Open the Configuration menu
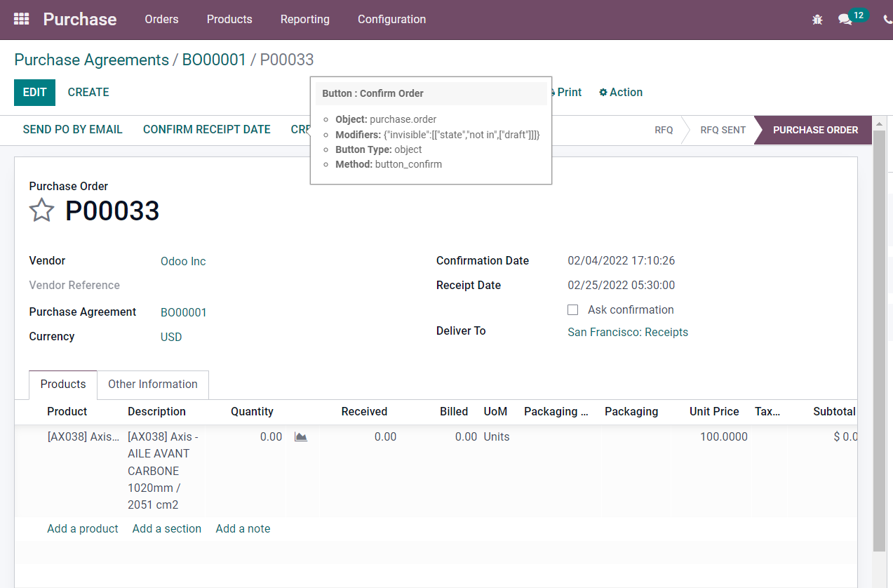The width and height of the screenshot is (893, 588). pyautogui.click(x=391, y=19)
